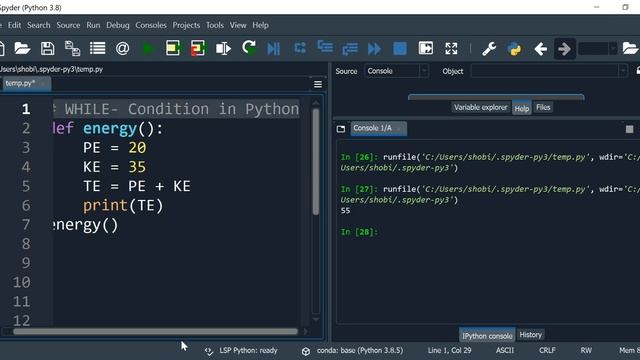Expand the Object field dropdown arrow

[622, 71]
